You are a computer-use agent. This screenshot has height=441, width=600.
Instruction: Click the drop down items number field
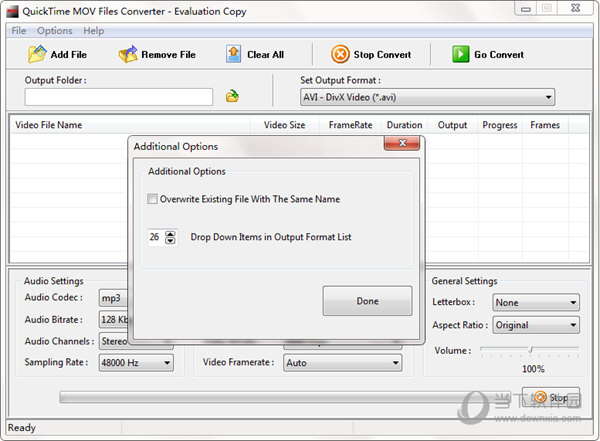156,237
